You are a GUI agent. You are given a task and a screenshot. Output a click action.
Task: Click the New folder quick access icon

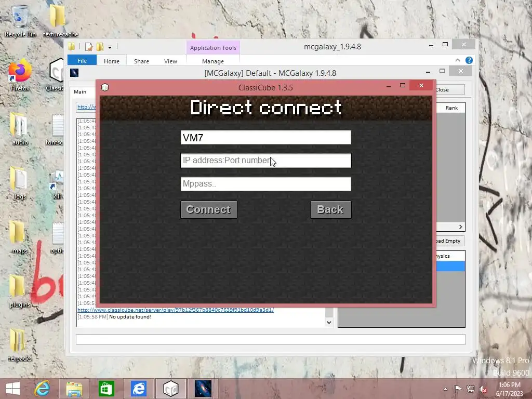(100, 47)
